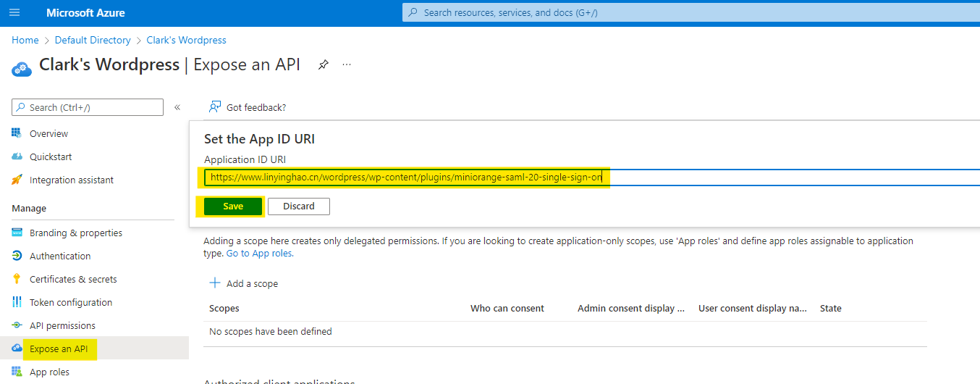Open the ellipsis more options menu

pos(347,64)
